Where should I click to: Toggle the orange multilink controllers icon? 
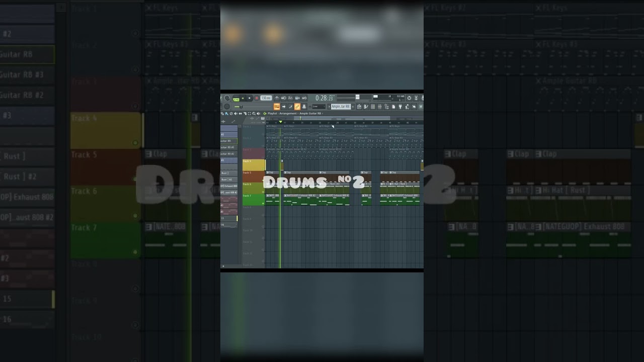click(x=297, y=107)
